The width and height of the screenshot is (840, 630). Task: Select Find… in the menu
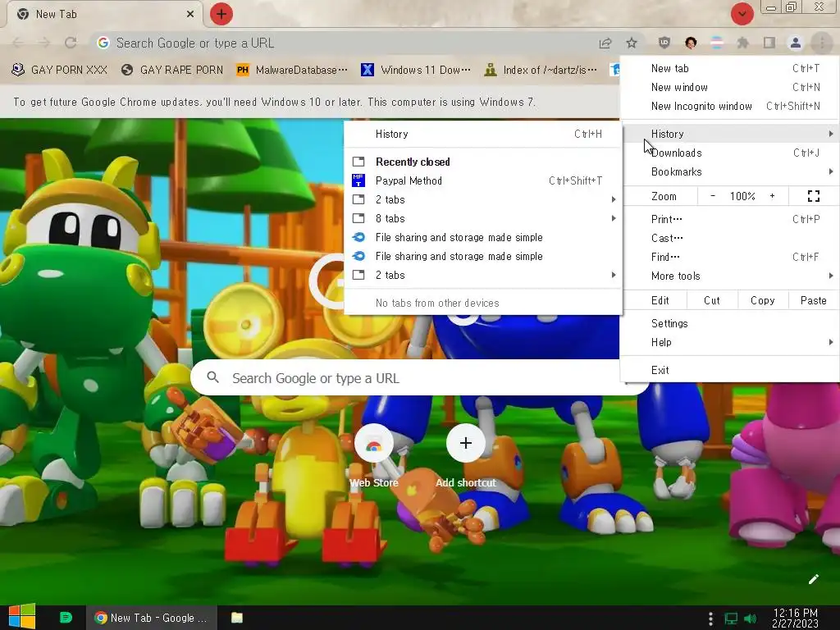(730, 257)
